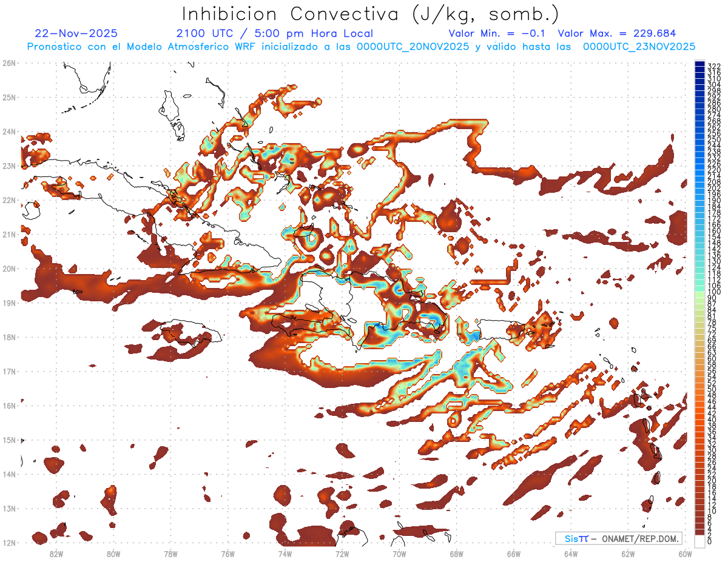728x562 pixels.
Task: Click the latitude label "22N"
Action: pos(8,200)
